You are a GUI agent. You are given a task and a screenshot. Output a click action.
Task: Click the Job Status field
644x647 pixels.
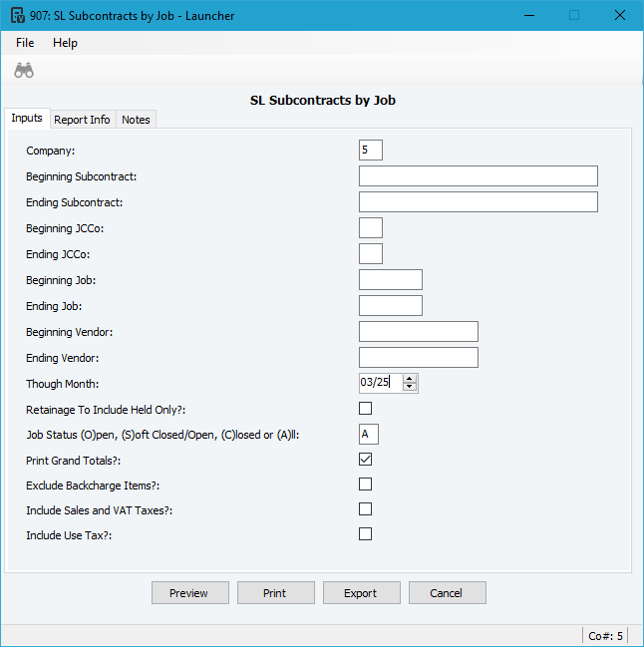pyautogui.click(x=369, y=434)
